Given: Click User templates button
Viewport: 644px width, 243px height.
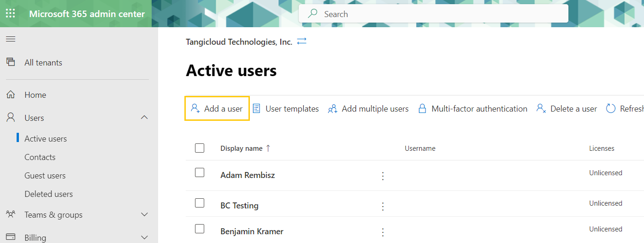Looking at the screenshot, I should pyautogui.click(x=286, y=109).
